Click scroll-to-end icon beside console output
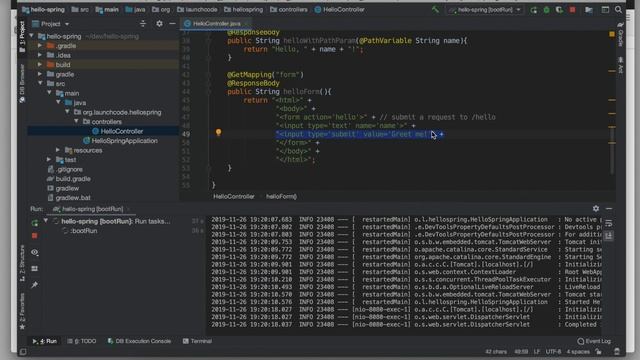 tap(609, 236)
